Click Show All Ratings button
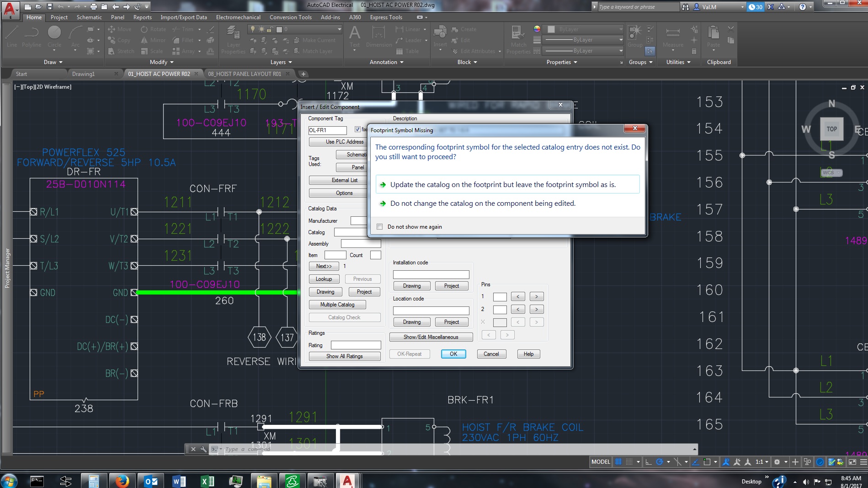The image size is (868, 488). (x=344, y=356)
